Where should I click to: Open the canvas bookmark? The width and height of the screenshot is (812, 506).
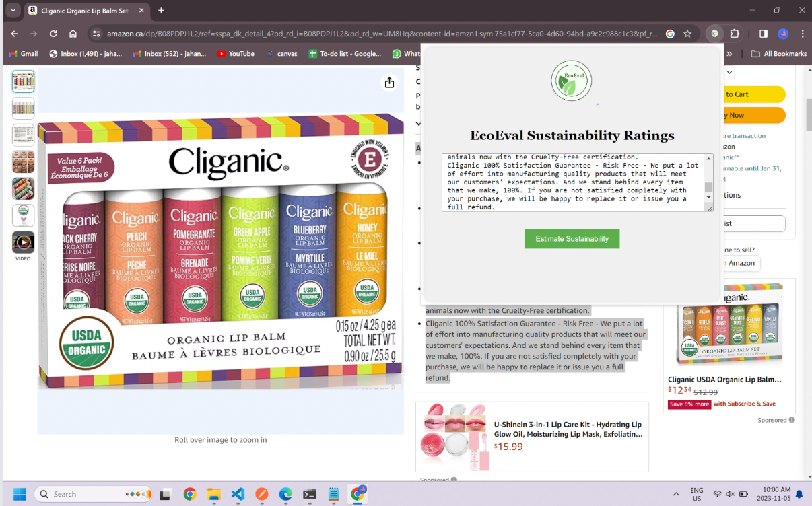(281, 54)
